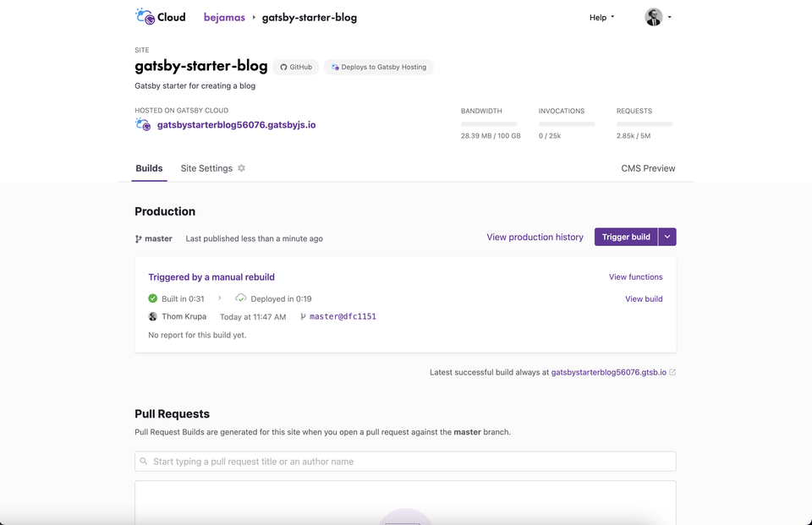Click the Deploys to Gatsby Hosting badge
This screenshot has width=812, height=525.
coord(379,67)
